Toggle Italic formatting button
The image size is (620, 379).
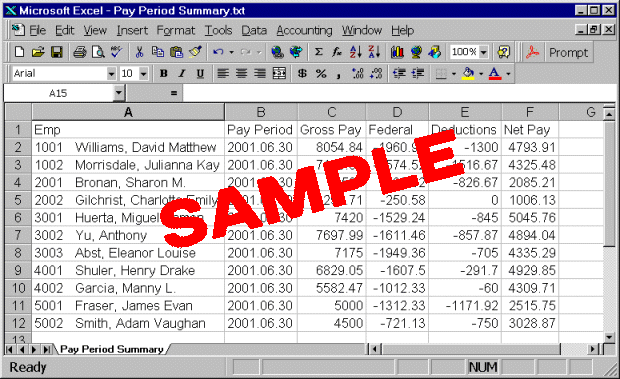point(181,74)
